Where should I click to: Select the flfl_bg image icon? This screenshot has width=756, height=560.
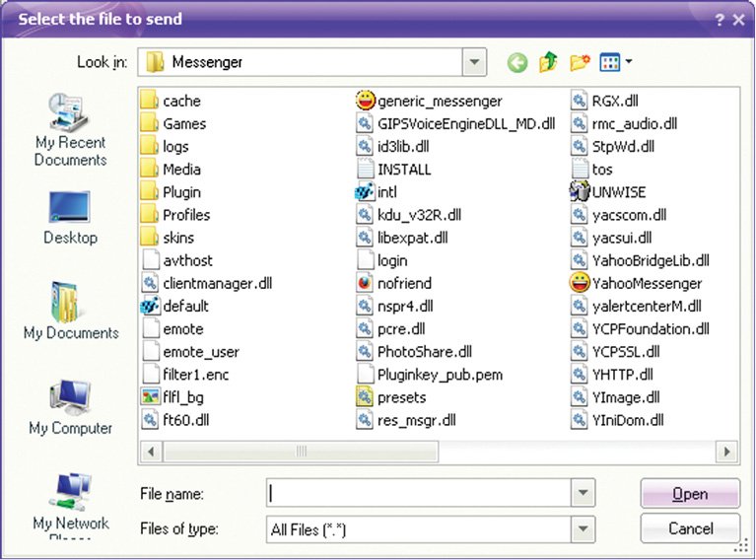(x=150, y=397)
